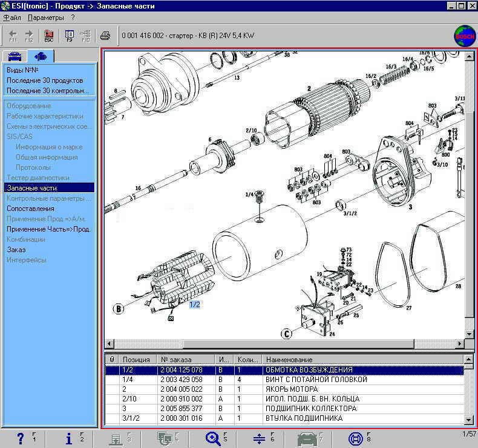Click the printer icon in toolbar
Viewport: 478px width, 448px height.
tap(105, 35)
